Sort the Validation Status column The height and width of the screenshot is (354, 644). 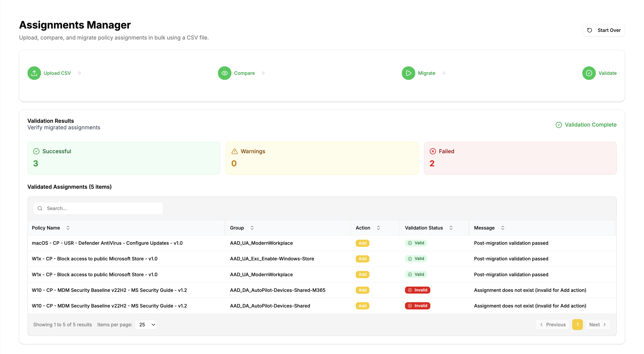(451, 227)
